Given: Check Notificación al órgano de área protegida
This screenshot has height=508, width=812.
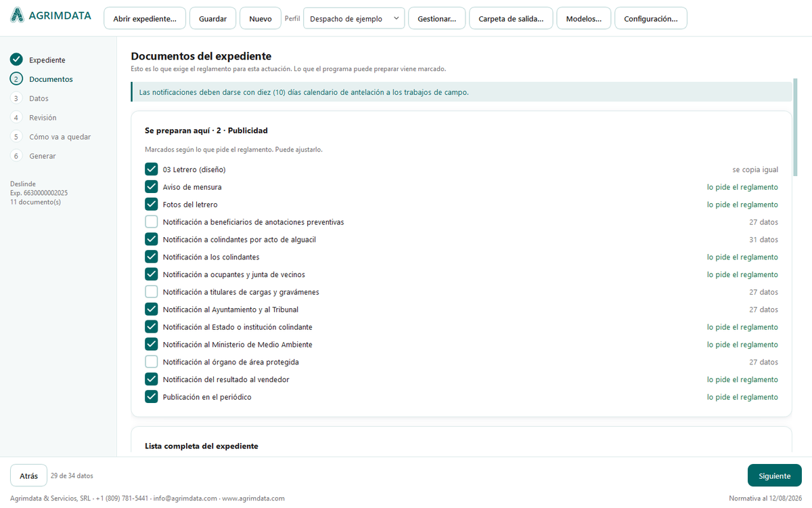Looking at the screenshot, I should (152, 362).
